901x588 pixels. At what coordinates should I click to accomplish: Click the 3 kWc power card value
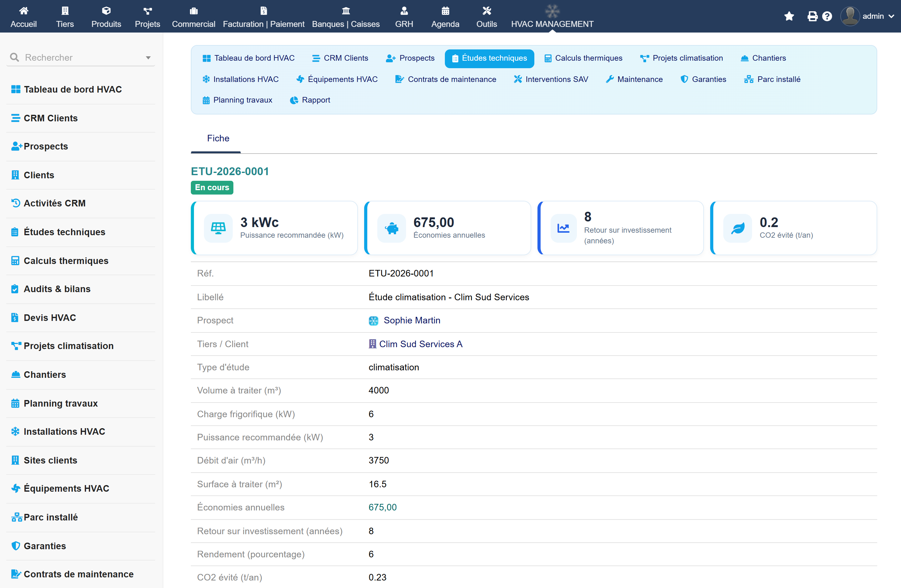point(259,222)
